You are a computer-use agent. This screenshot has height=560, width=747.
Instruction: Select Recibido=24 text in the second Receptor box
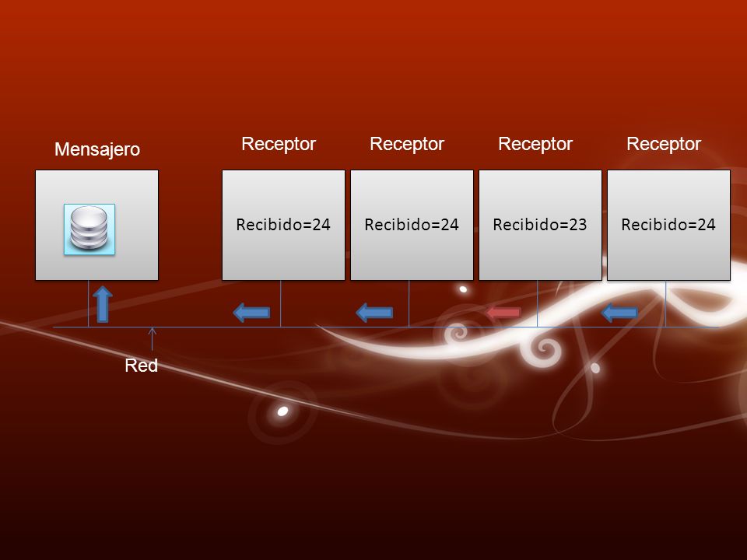point(412,224)
